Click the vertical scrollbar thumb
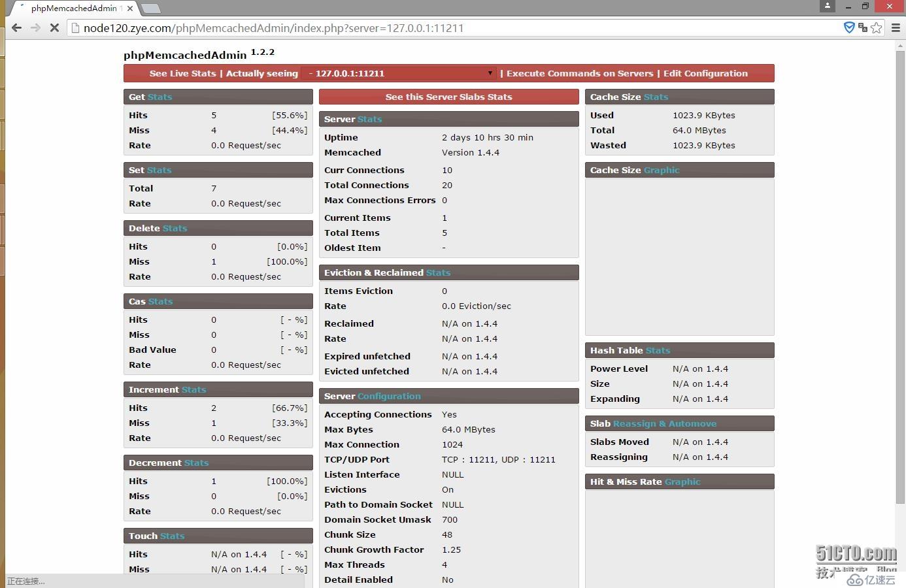 tap(900, 278)
